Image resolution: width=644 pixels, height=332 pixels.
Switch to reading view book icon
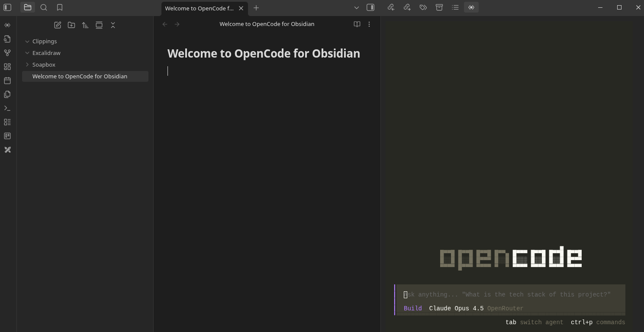click(357, 24)
